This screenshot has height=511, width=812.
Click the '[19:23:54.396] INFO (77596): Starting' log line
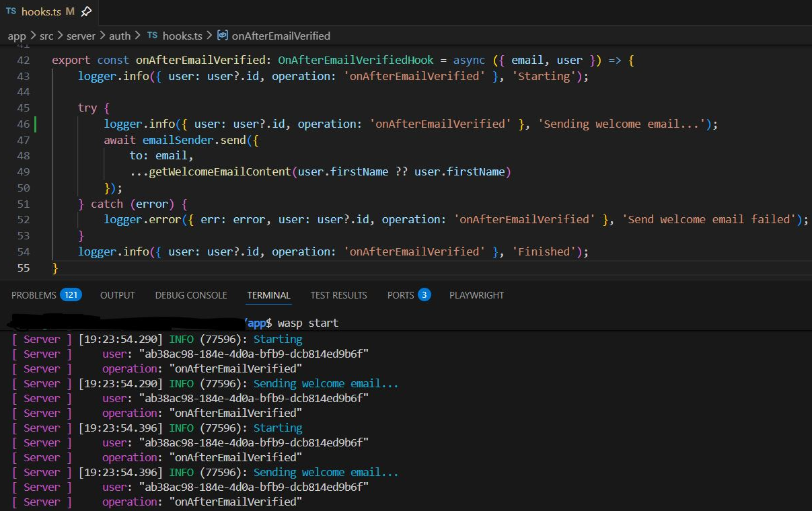pyautogui.click(x=190, y=428)
